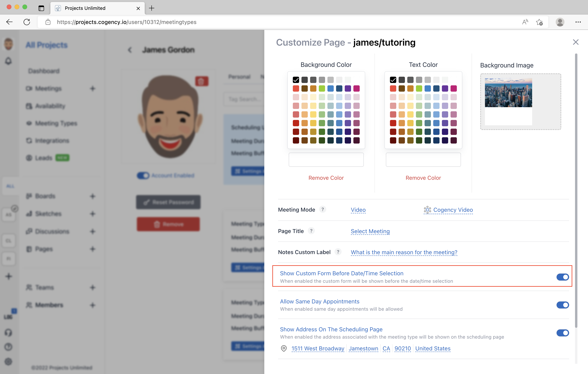Image resolution: width=588 pixels, height=374 pixels.
Task: Click the Notes Custom Label help icon
Action: pos(338,252)
